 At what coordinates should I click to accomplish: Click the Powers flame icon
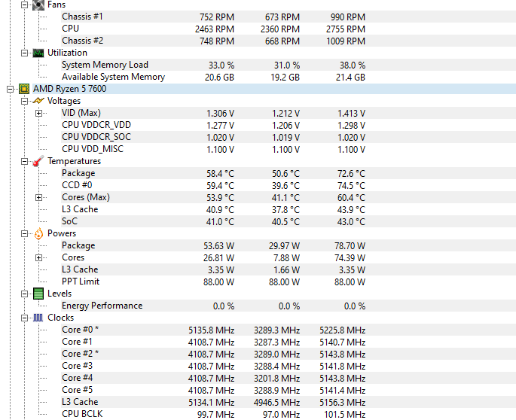point(38,233)
